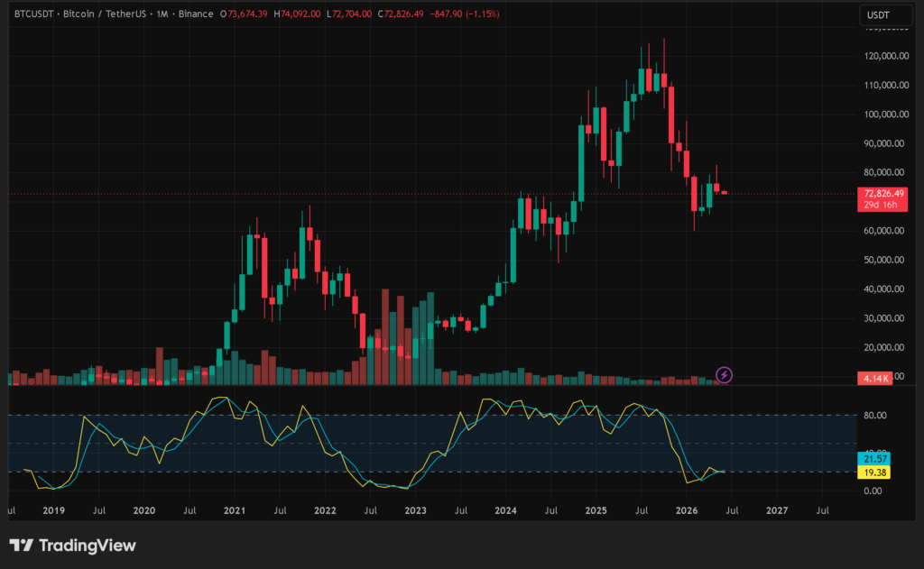Click the 80,000.00 price axis label
Image resolution: width=924 pixels, height=569 pixels.
(884, 172)
